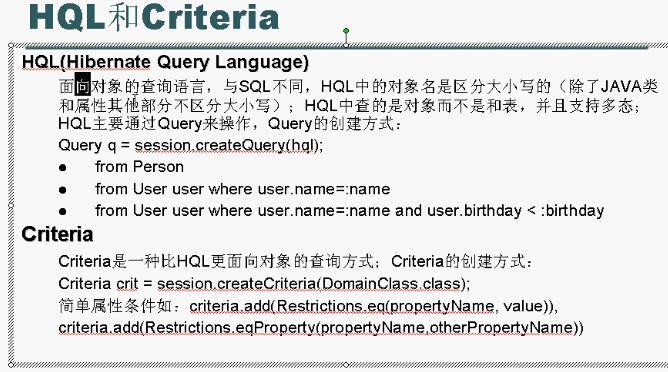668x372 pixels.
Task: Click bullet "from User user where user.name=:name"
Action: coord(243,189)
